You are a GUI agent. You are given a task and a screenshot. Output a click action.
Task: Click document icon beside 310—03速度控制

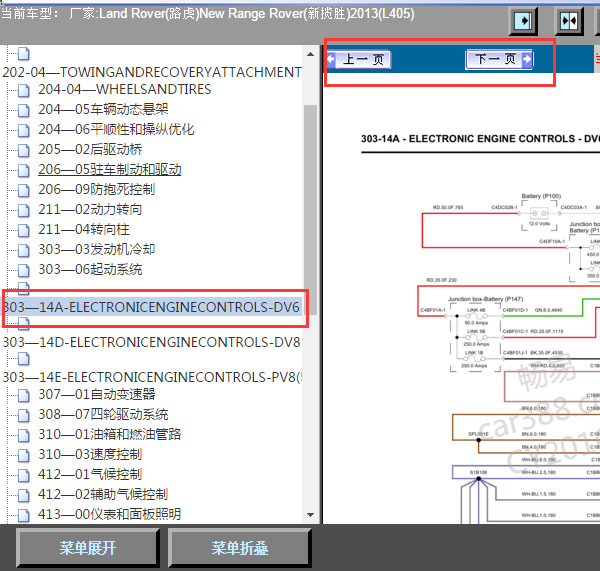point(24,455)
